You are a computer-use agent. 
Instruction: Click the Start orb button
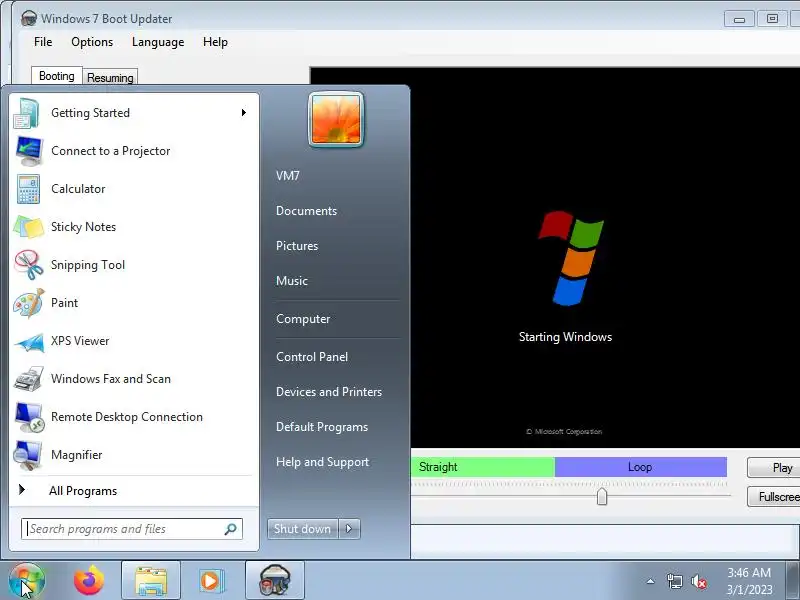coord(27,581)
